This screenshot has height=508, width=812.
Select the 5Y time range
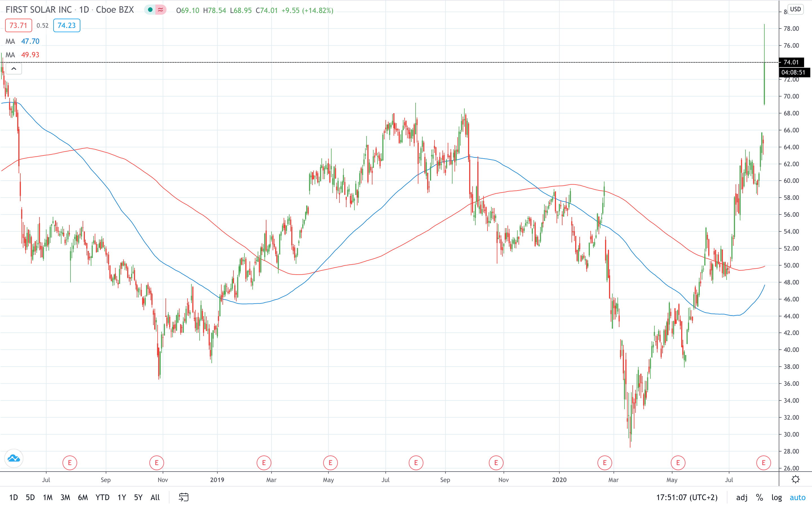[138, 497]
